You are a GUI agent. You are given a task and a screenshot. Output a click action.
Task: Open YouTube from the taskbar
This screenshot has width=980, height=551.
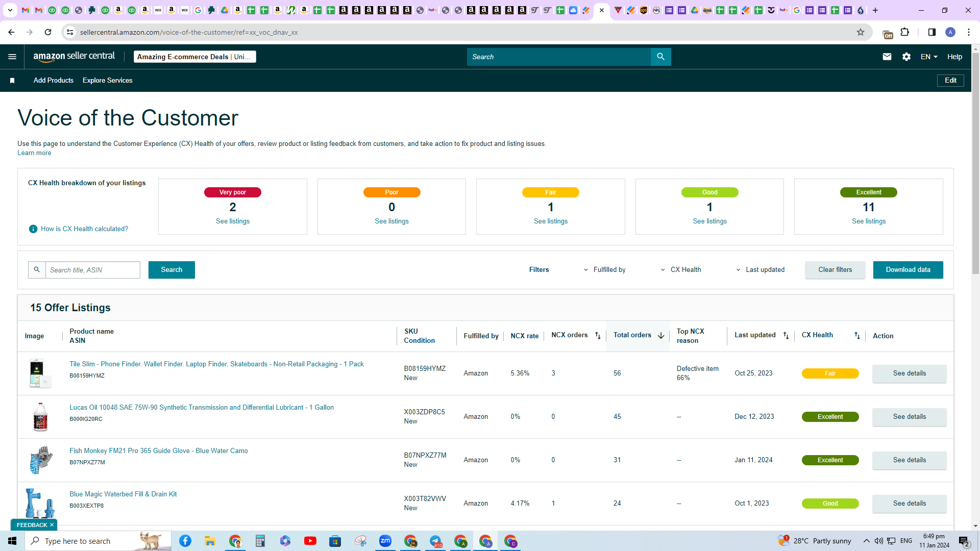click(310, 541)
